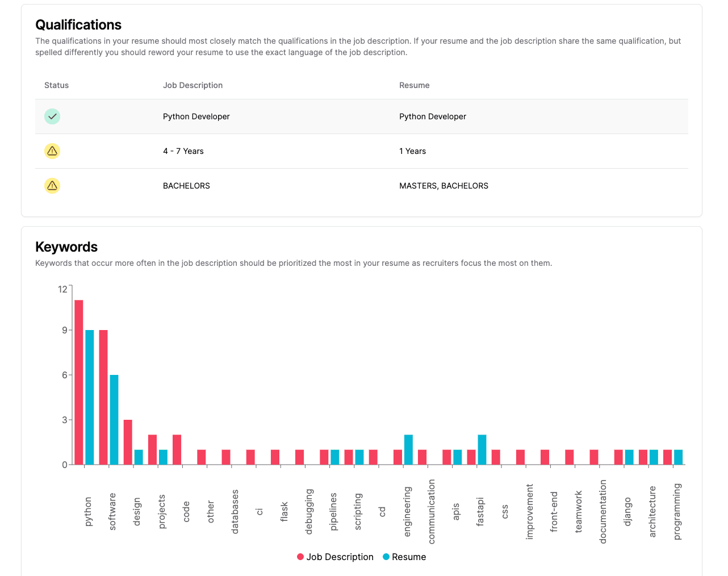
Task: Click the teal Resume legend dot
Action: 386,557
